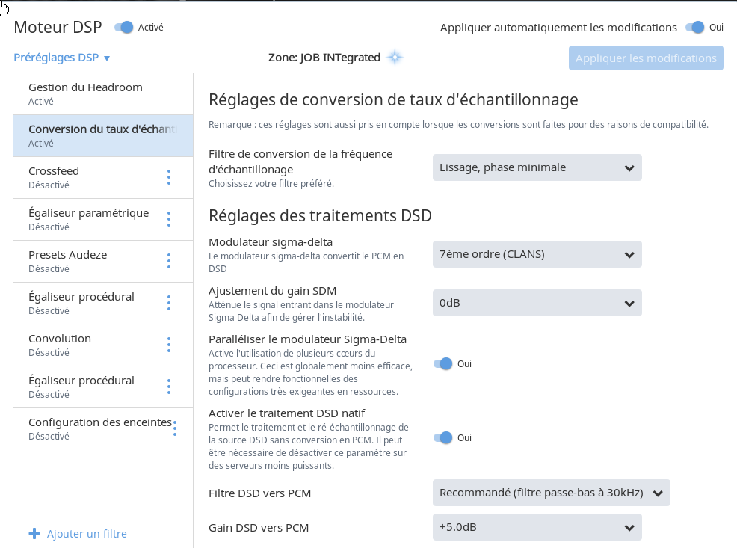Click the plus icon to add a filter

pos(34,534)
